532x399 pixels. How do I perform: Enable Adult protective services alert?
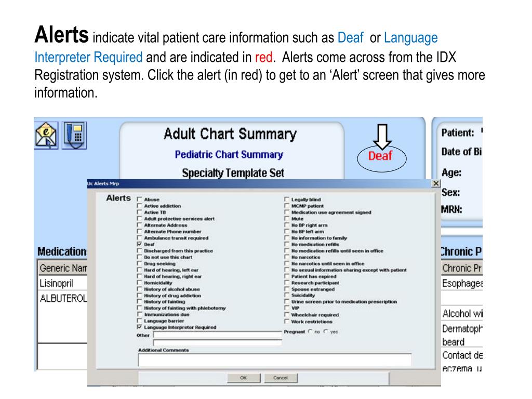tap(139, 219)
